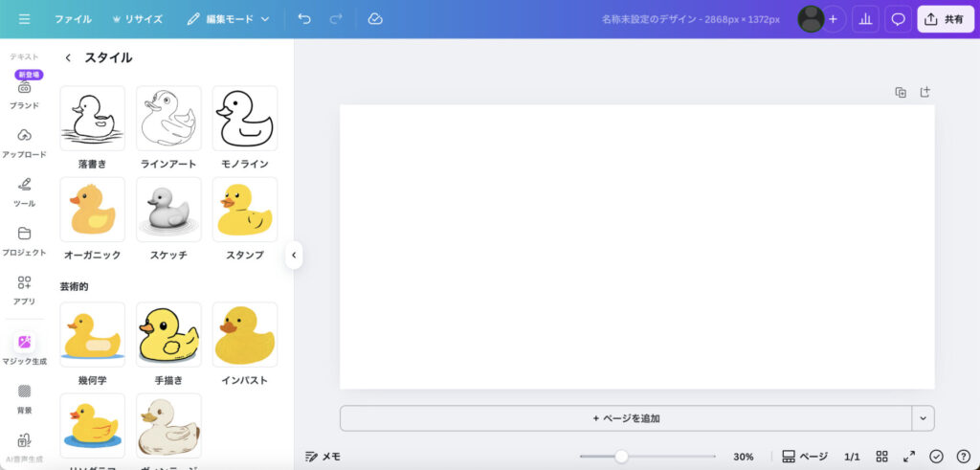The height and width of the screenshot is (470, 980).
Task: Open AI音声生成 in sidebar
Action: (24, 448)
